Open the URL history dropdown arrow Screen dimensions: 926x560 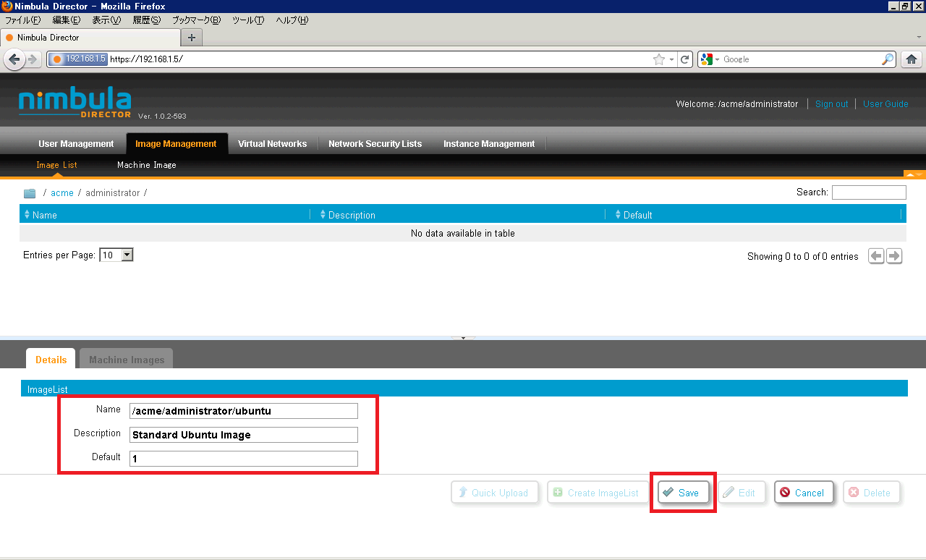[x=672, y=59]
